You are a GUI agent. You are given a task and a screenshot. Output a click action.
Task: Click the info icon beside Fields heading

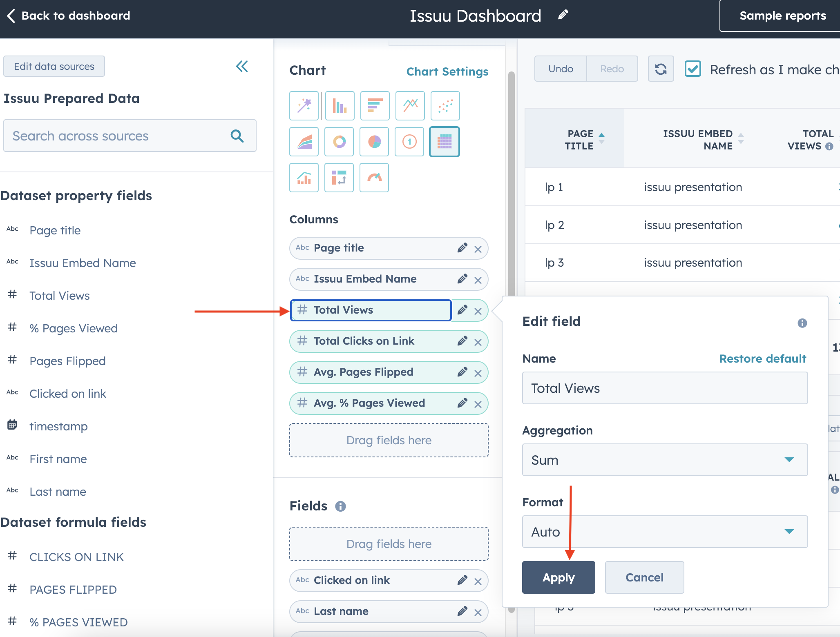tap(340, 506)
